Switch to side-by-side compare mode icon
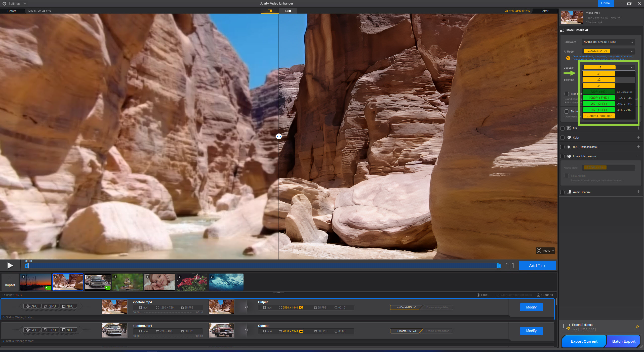This screenshot has width=644, height=352. tap(288, 11)
